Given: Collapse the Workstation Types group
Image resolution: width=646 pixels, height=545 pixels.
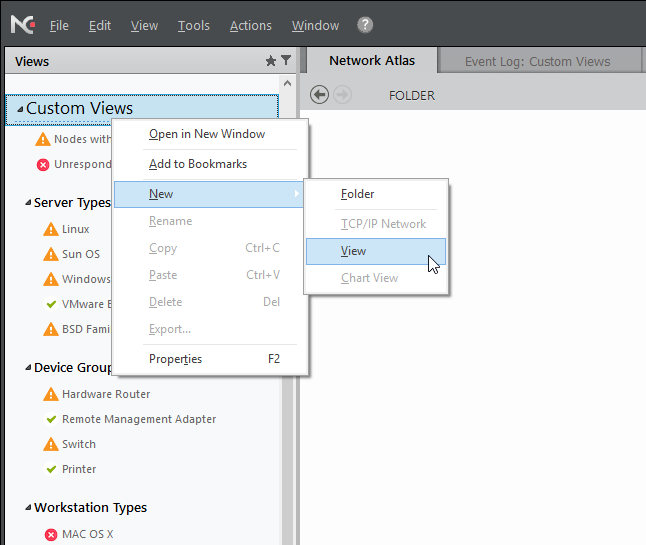Looking at the screenshot, I should [27, 508].
